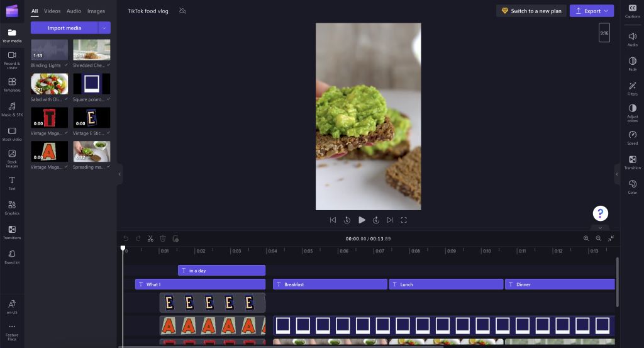This screenshot has height=348, width=644.
Task: Open Feature Flags menu
Action: pos(12,332)
